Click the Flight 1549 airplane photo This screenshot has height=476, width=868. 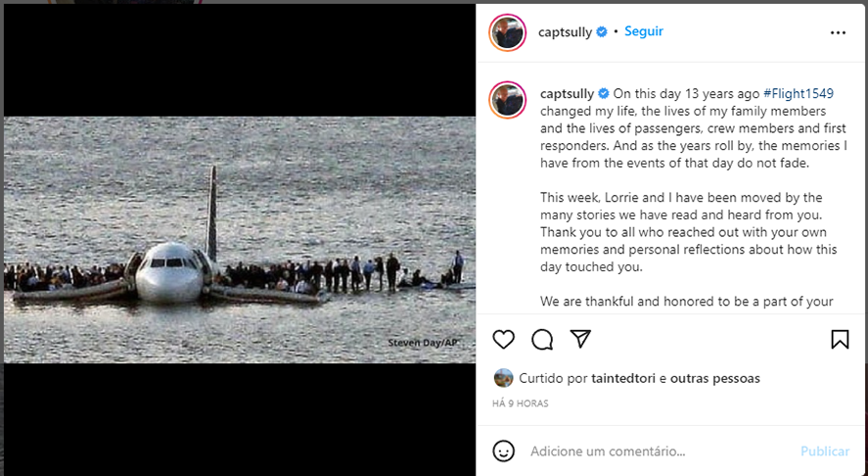tap(239, 240)
